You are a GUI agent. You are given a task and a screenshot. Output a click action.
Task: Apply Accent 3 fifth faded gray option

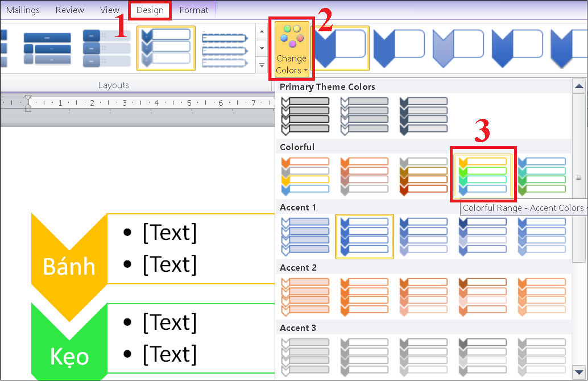[x=542, y=357]
